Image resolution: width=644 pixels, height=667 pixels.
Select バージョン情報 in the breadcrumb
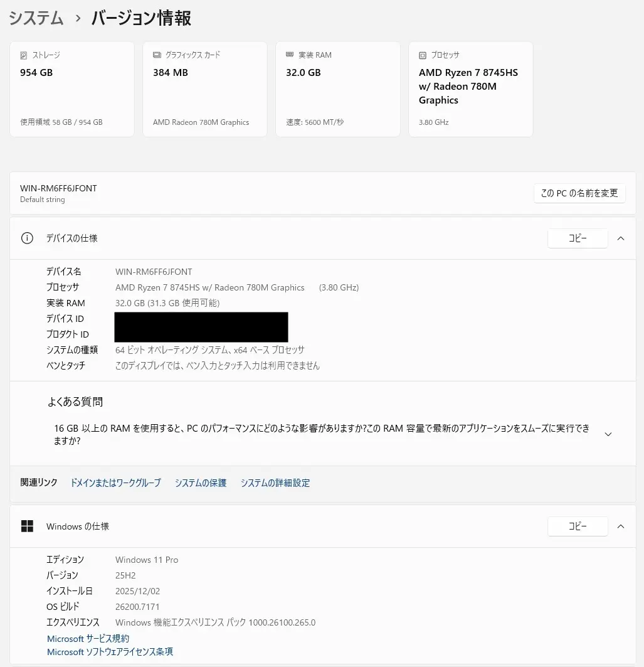[139, 18]
